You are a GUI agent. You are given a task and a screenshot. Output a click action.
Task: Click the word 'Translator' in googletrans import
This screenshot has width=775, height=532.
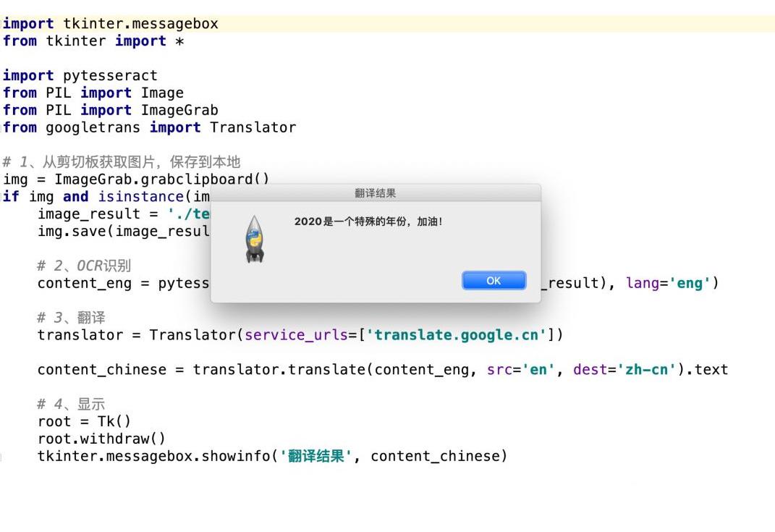[253, 127]
